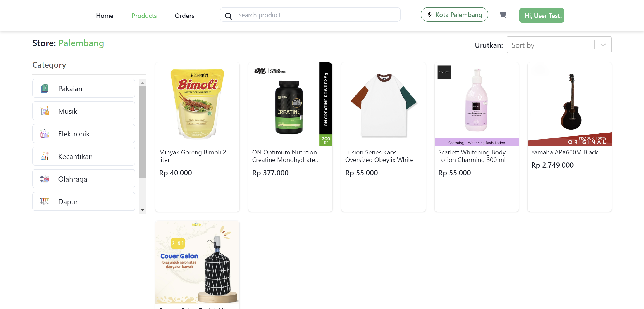Viewport: 644px width, 309px height.
Task: Click the Kecantikan cosmetics icon
Action: click(x=45, y=156)
